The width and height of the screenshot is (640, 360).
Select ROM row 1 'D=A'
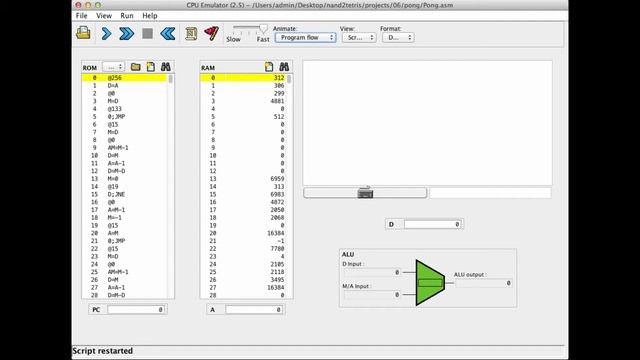coord(124,85)
